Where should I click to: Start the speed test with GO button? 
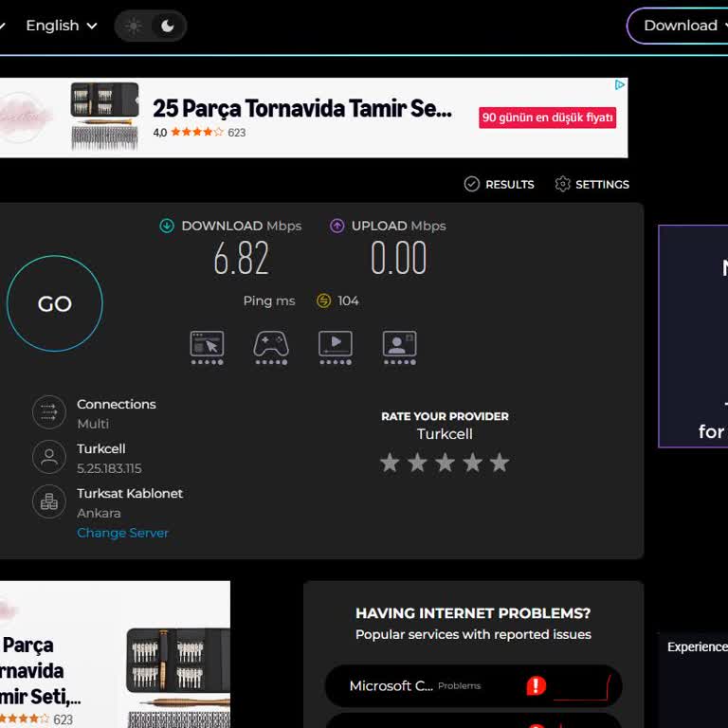pos(55,303)
